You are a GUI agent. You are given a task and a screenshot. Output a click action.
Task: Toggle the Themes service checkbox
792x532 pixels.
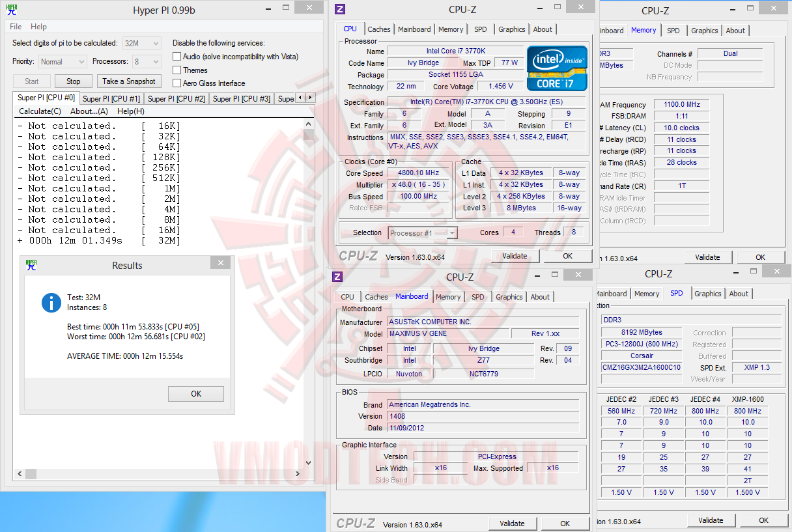pos(177,70)
